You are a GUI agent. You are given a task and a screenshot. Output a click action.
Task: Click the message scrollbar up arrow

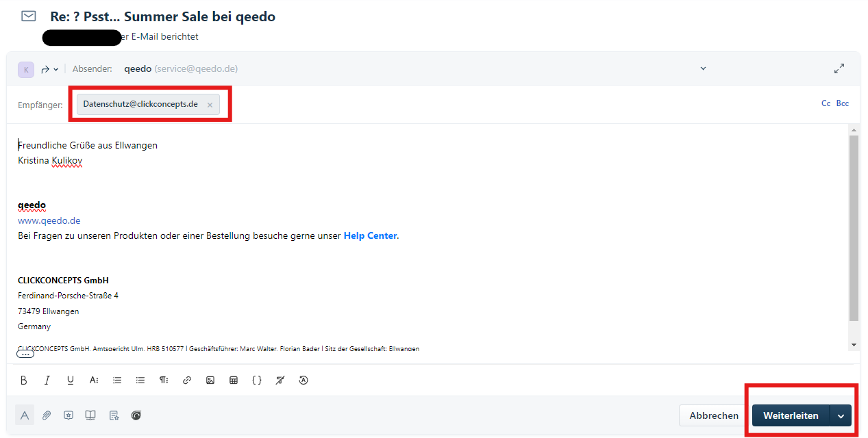point(854,129)
